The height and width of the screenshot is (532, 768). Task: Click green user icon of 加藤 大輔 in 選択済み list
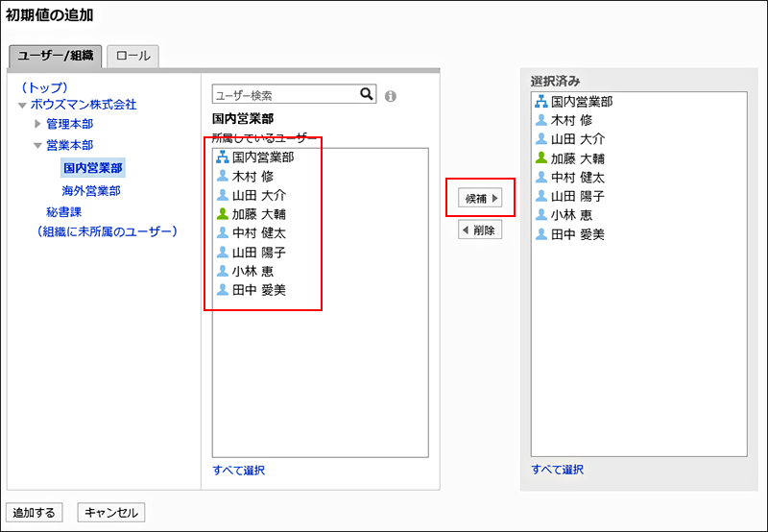541,158
